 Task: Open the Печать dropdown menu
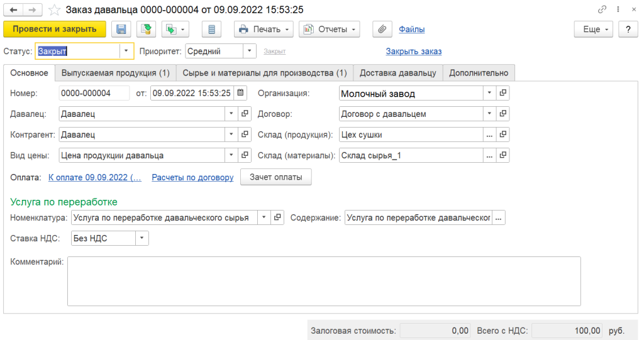point(264,29)
